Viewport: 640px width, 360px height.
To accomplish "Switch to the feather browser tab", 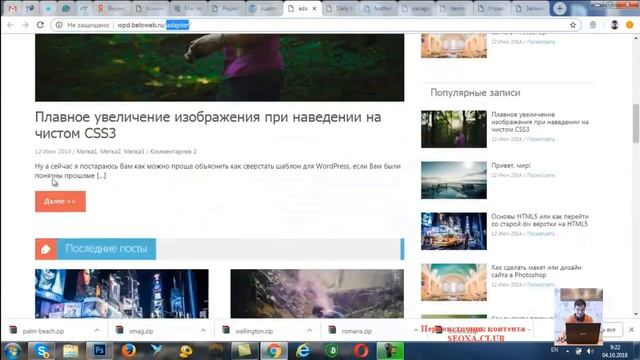I will click(378, 8).
